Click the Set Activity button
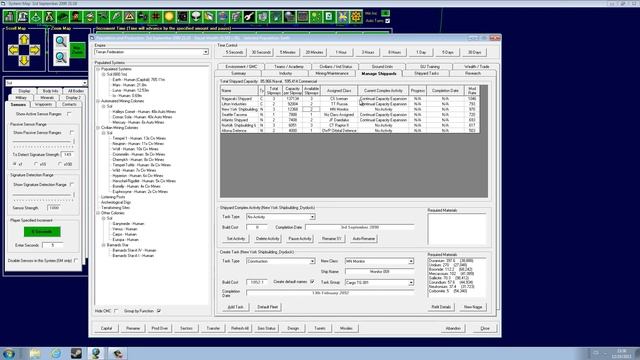The width and height of the screenshot is (640, 360). pyautogui.click(x=236, y=238)
